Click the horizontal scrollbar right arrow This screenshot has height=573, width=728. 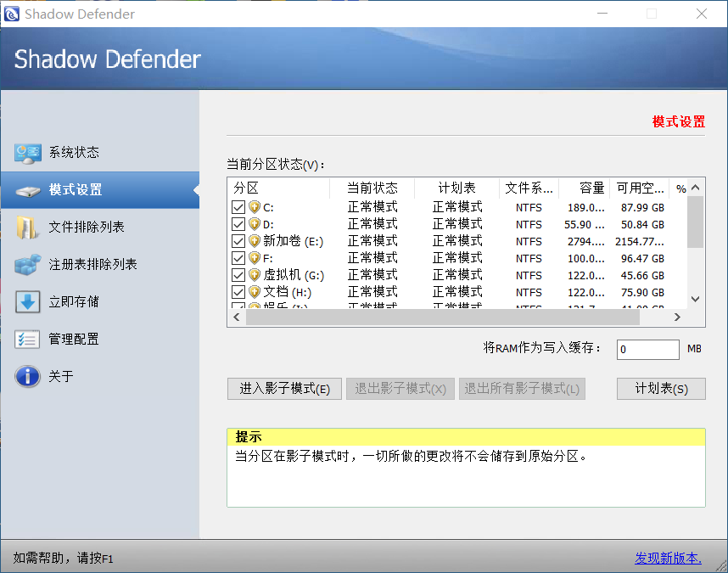click(x=677, y=317)
